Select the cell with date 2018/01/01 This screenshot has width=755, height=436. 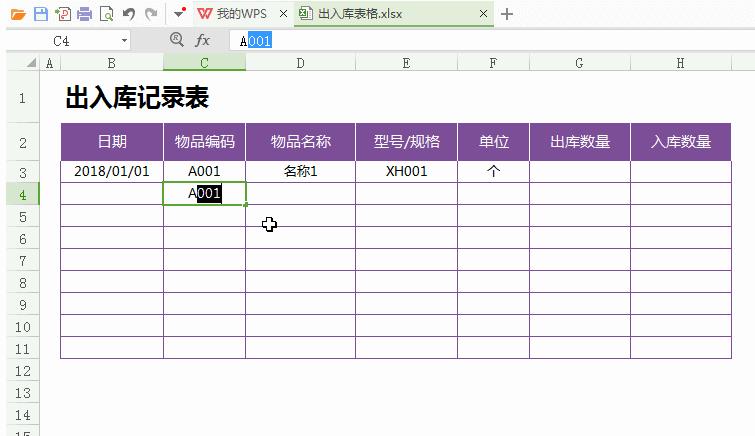112,172
